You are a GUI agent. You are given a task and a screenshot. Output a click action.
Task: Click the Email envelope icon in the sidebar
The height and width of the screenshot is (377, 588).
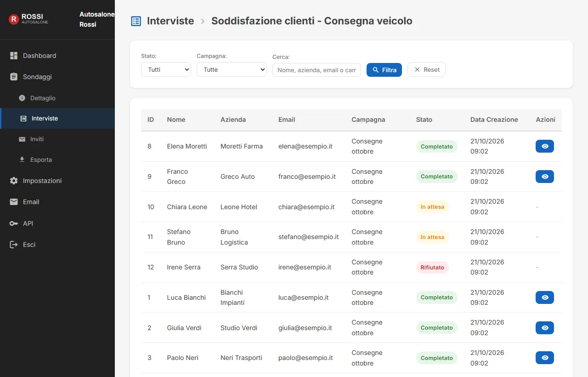(14, 202)
